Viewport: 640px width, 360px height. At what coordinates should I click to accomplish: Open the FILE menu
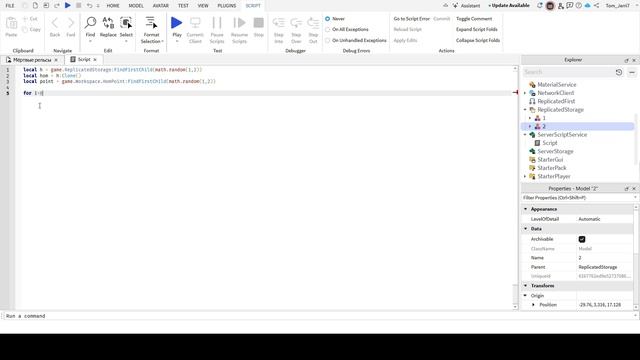[x=10, y=6]
